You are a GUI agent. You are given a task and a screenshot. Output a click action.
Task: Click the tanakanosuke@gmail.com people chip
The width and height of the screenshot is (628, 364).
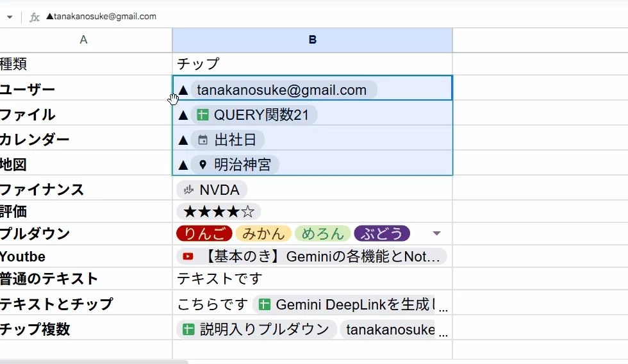tap(283, 90)
